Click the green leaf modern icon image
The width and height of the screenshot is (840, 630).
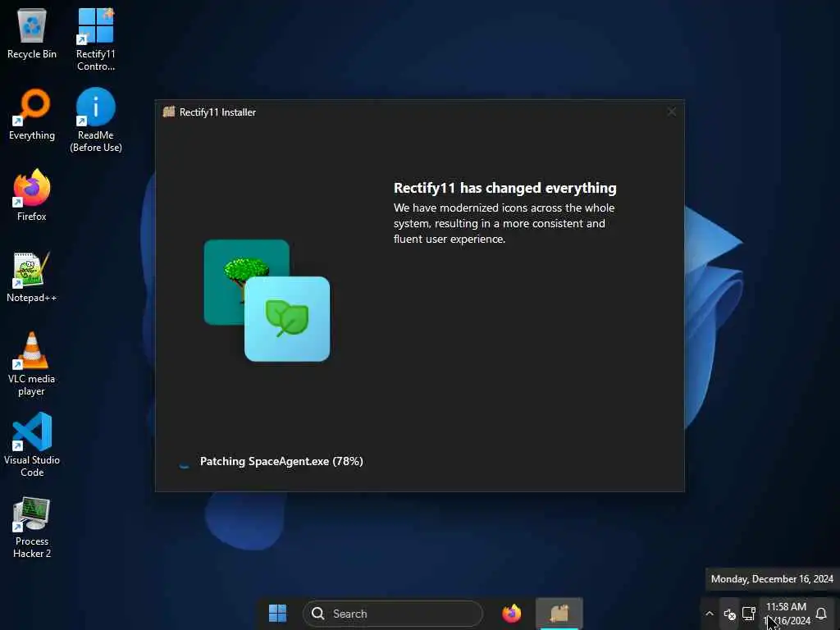point(287,319)
